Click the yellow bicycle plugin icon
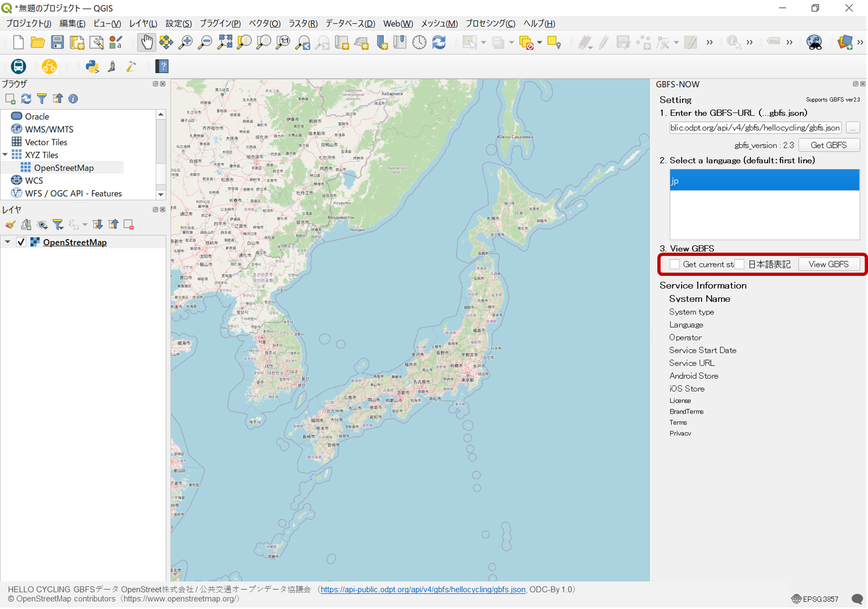 (x=50, y=66)
